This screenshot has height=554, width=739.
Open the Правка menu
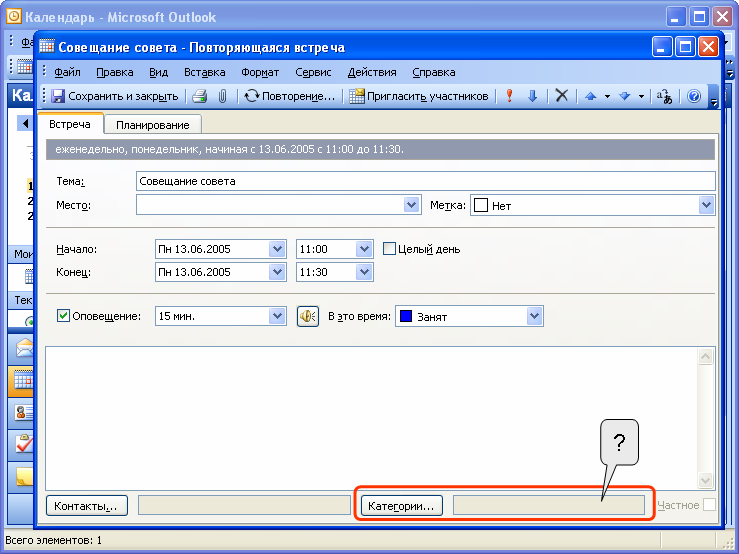[115, 72]
